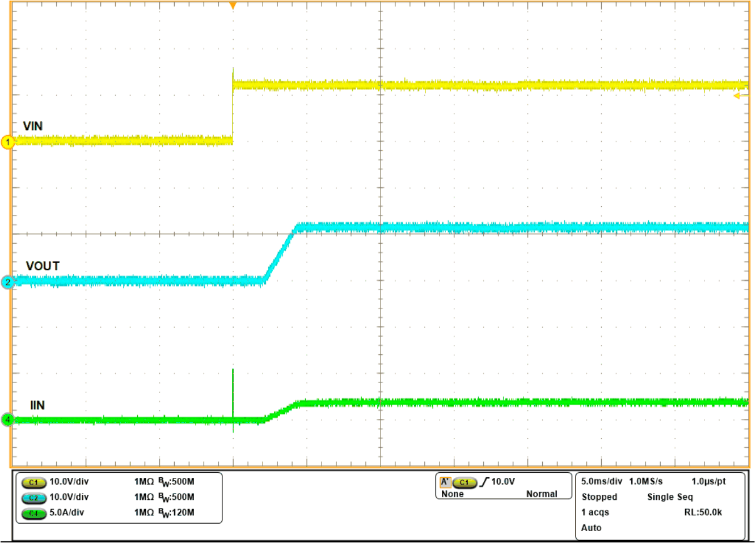Toggle the Stopped acquisition state
This screenshot has height=543, width=756.
599,497
